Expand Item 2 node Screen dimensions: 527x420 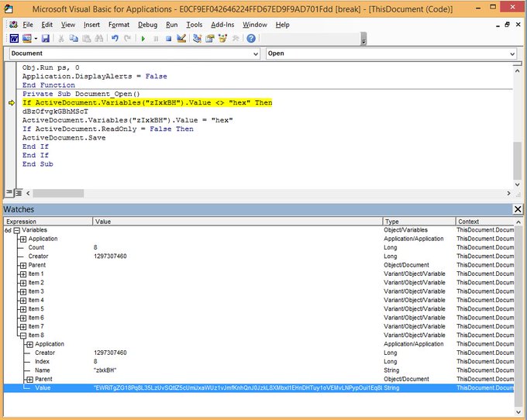[x=22, y=283]
